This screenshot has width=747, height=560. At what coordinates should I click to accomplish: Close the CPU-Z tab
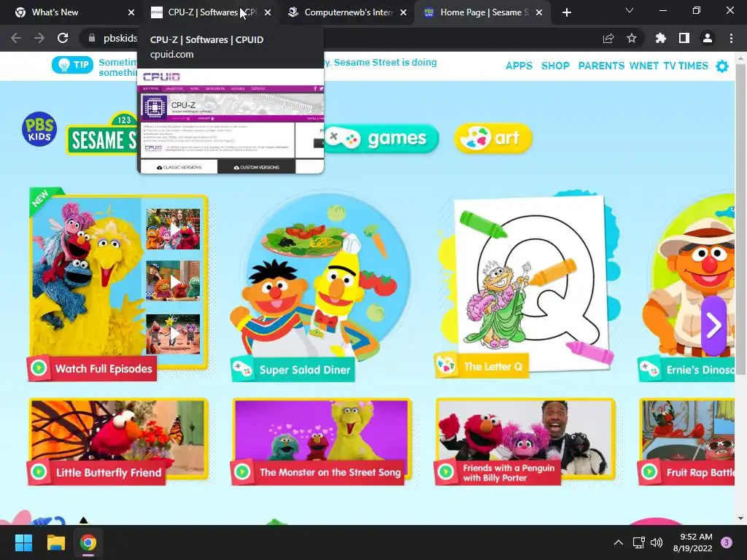[x=268, y=12]
